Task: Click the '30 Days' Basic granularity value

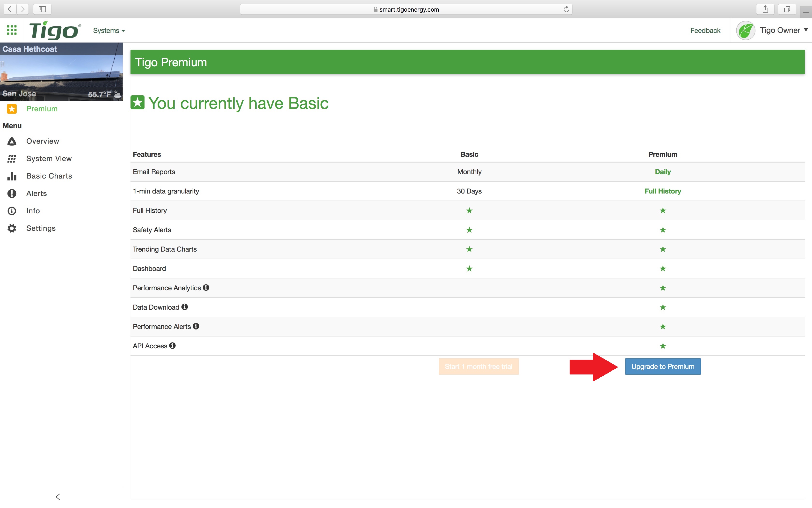Action: pos(469,191)
